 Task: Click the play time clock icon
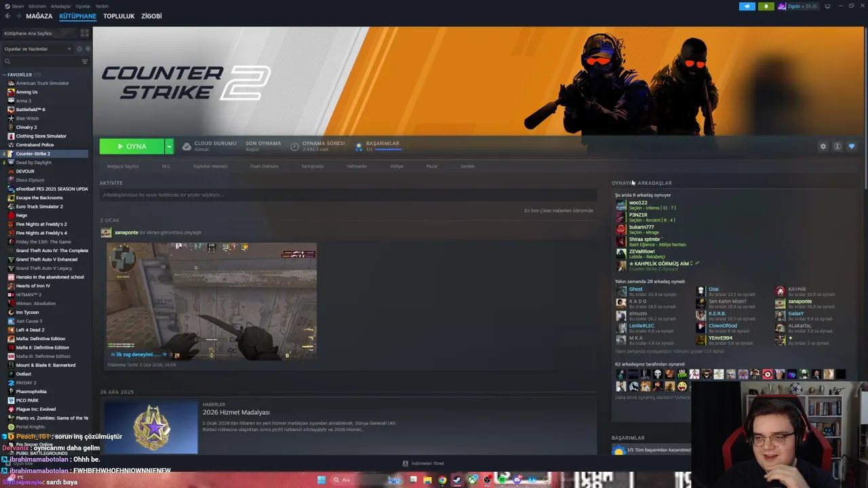click(295, 146)
